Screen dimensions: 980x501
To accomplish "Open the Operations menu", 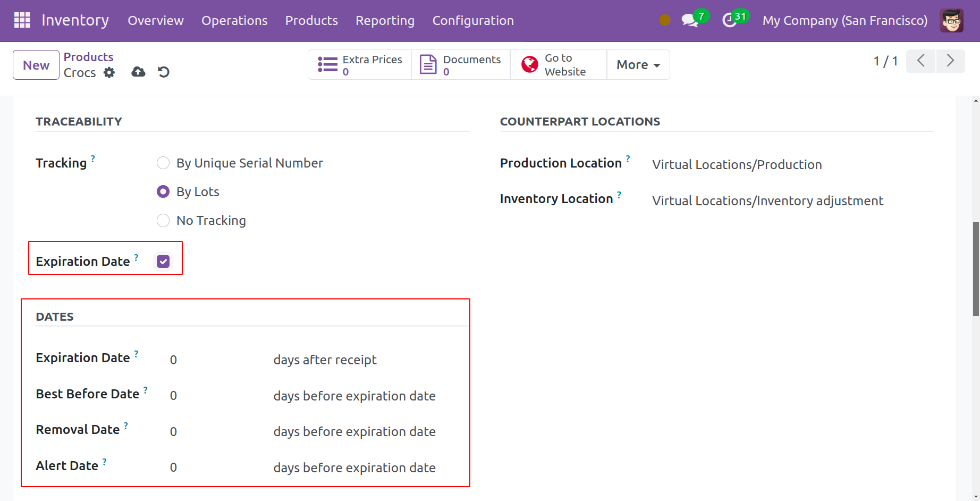I will (x=234, y=21).
